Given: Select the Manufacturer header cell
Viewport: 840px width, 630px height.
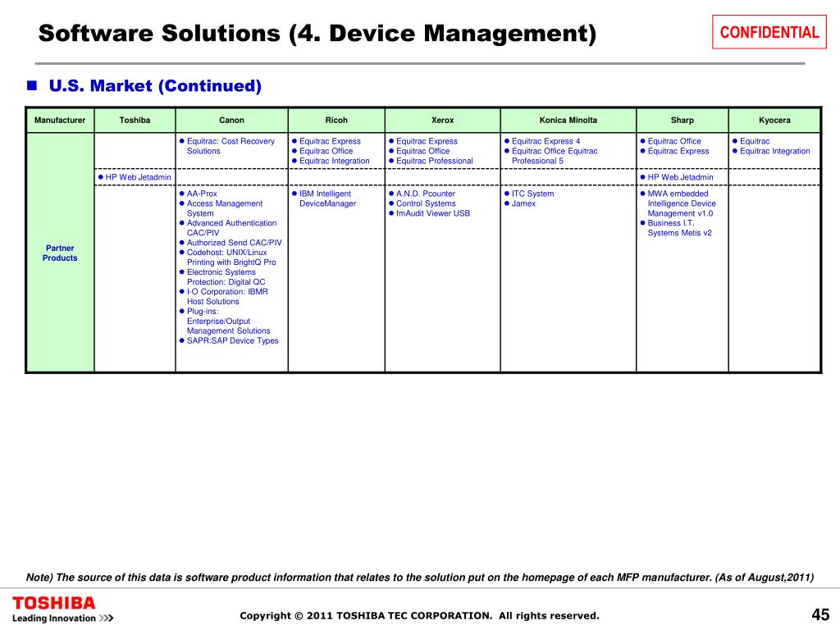Looking at the screenshot, I should click(x=60, y=120).
